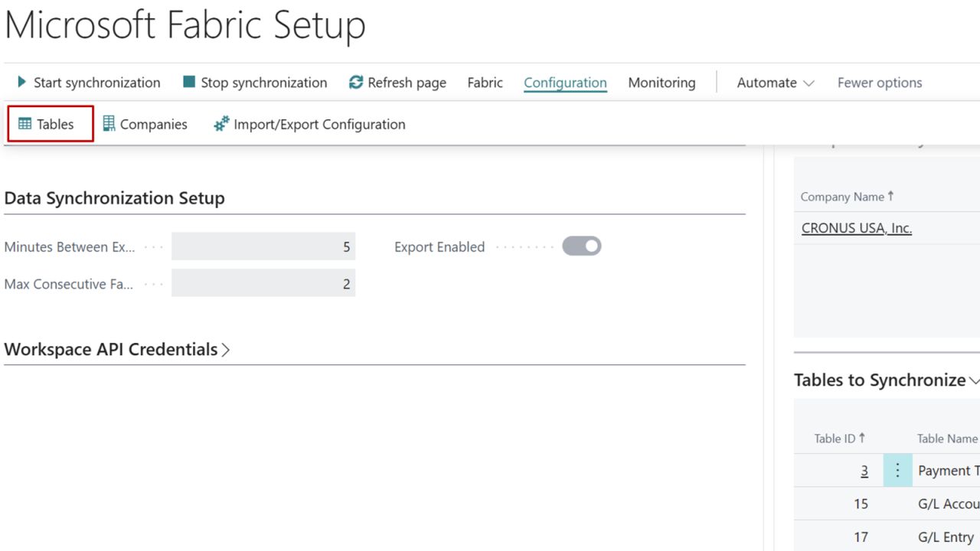Click the Import/Export Configuration gear icon
The image size is (980, 551).
click(x=221, y=123)
